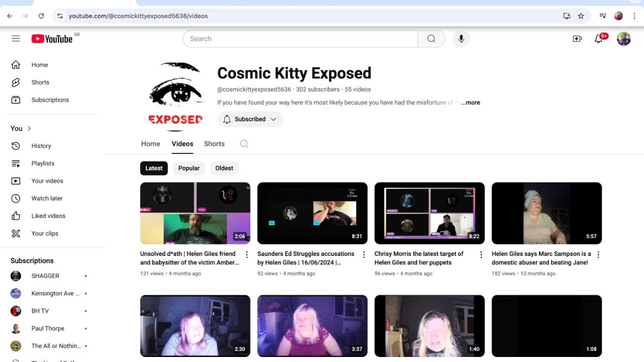Reload the page in browser
Image resolution: width=644 pixels, height=362 pixels.
[x=41, y=16]
